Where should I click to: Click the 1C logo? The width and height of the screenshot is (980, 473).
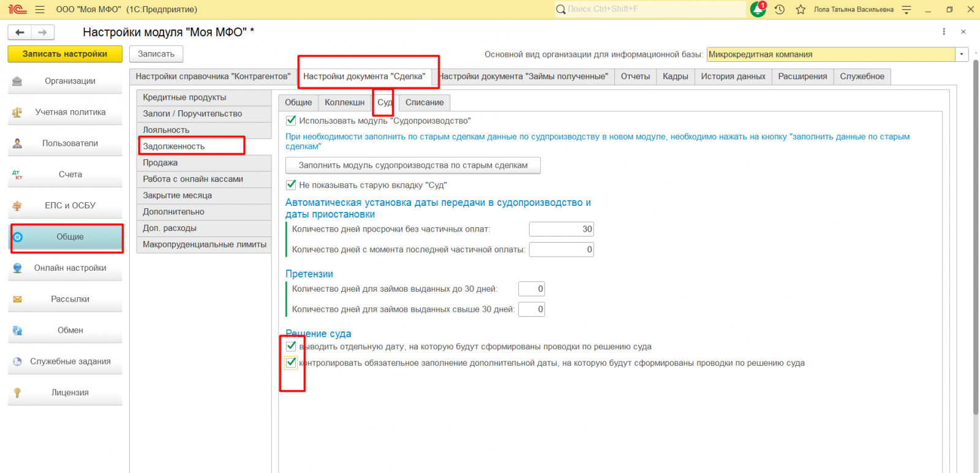[17, 9]
